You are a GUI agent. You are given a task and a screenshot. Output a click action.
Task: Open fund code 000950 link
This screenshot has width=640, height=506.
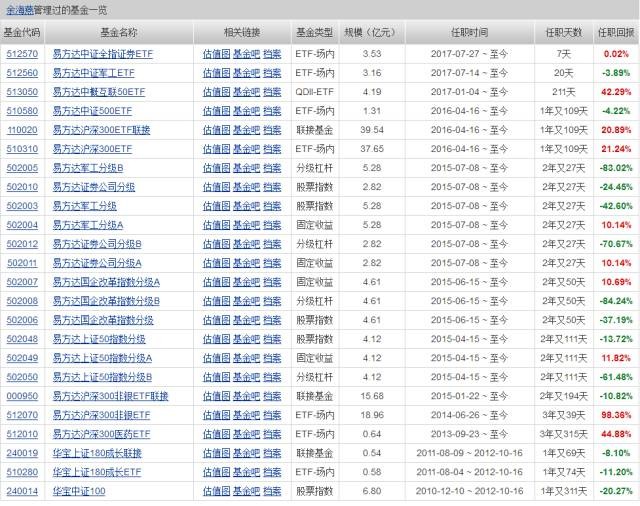point(22,396)
